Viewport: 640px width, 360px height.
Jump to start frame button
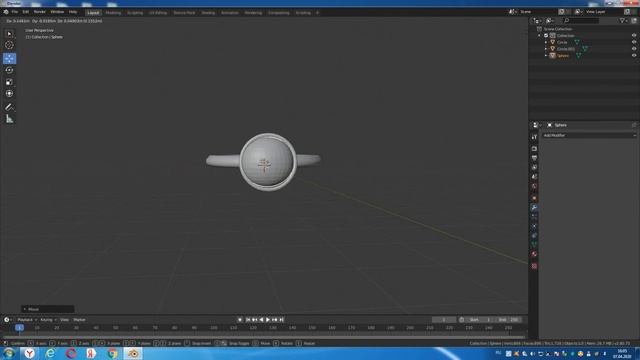pos(248,320)
